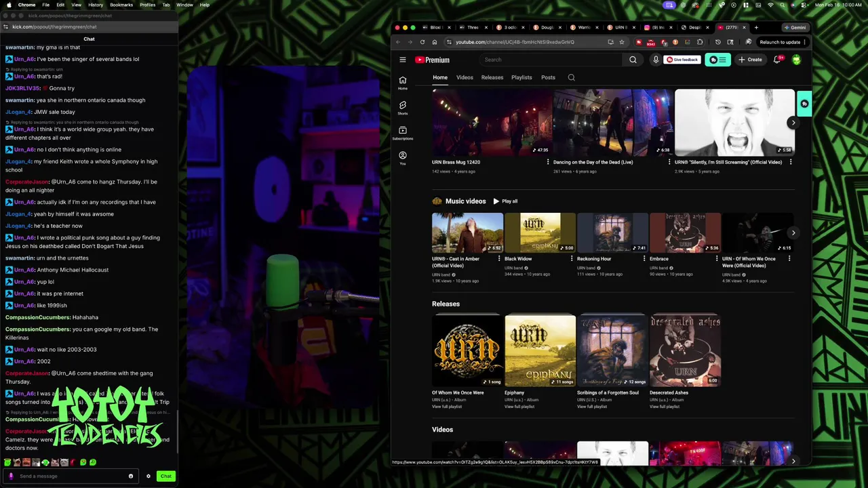Open options for Cast in Amber video
This screenshot has height=488, width=868.
pyautogui.click(x=499, y=259)
